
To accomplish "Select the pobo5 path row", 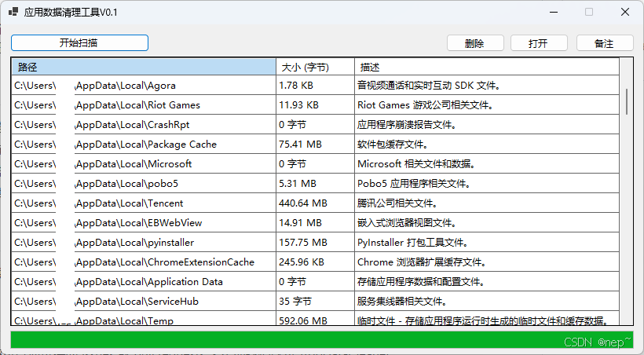I will [144, 184].
